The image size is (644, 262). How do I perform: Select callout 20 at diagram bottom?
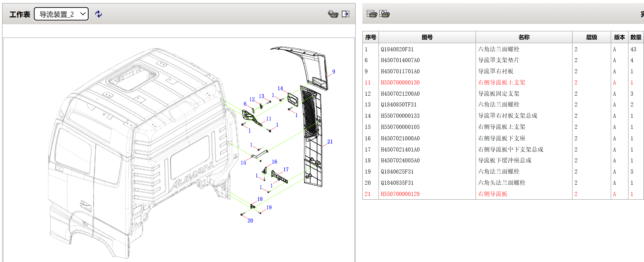pyautogui.click(x=250, y=221)
